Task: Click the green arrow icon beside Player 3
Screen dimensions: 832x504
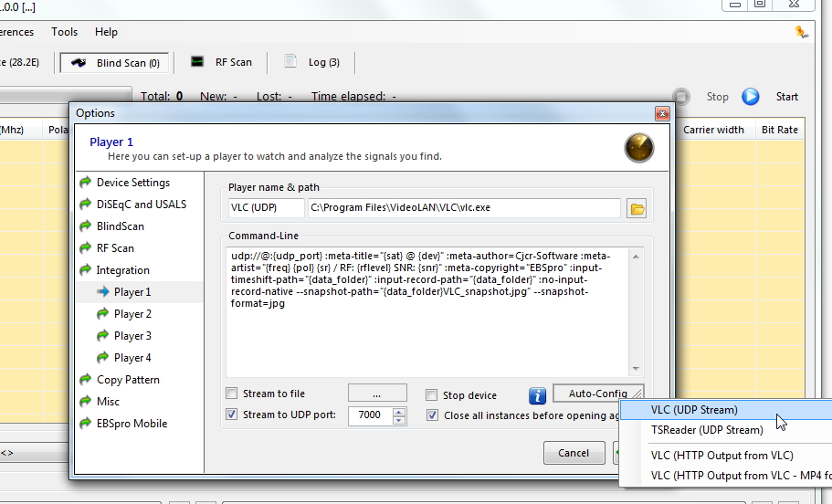Action: (102, 336)
